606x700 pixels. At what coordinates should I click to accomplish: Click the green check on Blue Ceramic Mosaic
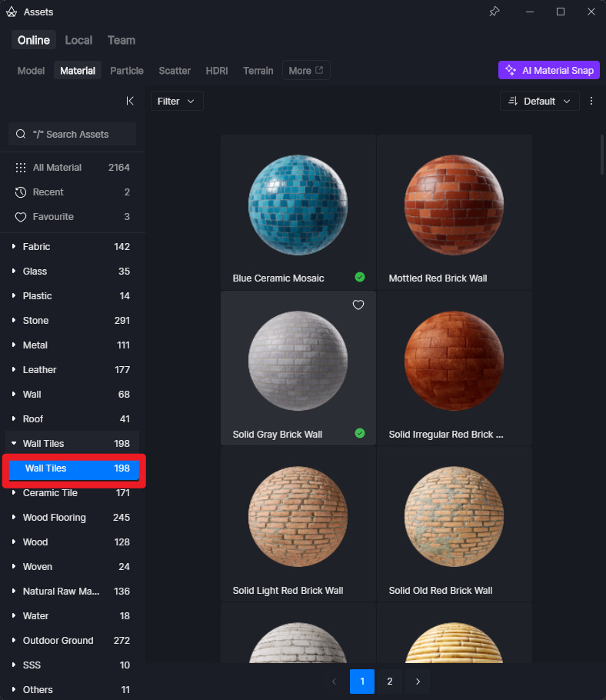[360, 277]
